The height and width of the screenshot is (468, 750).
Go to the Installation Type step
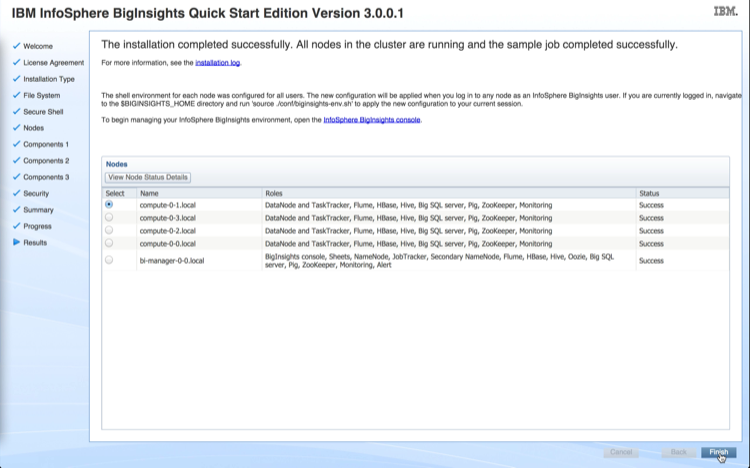[49, 79]
